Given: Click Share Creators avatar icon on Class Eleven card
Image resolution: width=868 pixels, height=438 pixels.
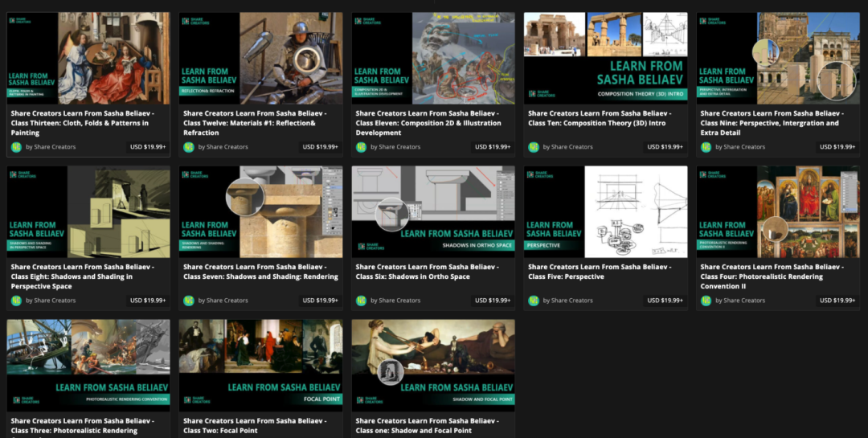Looking at the screenshot, I should tap(361, 147).
